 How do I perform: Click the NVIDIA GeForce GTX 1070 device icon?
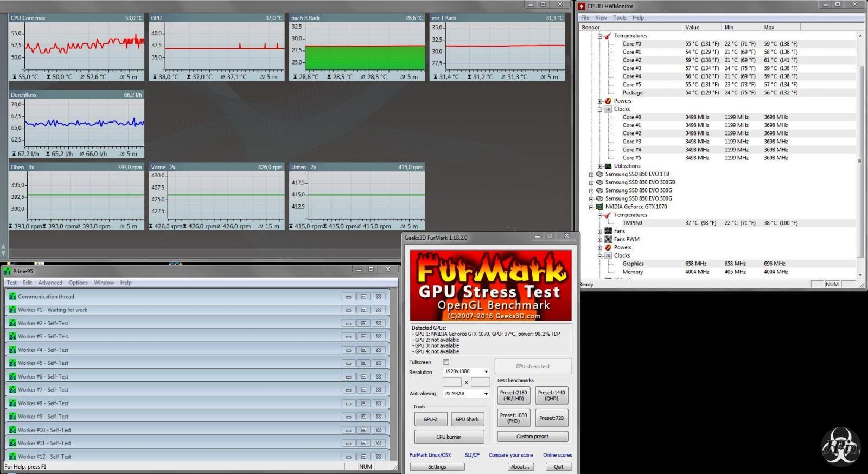pos(599,207)
